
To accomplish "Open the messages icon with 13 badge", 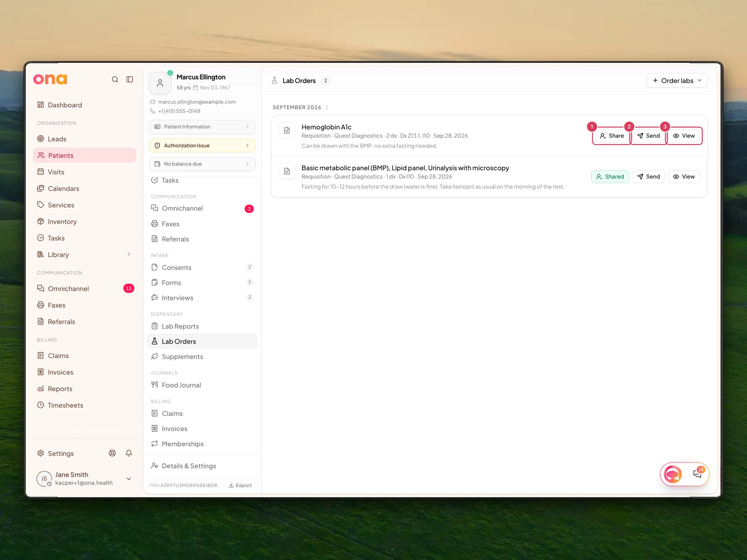I will [697, 473].
